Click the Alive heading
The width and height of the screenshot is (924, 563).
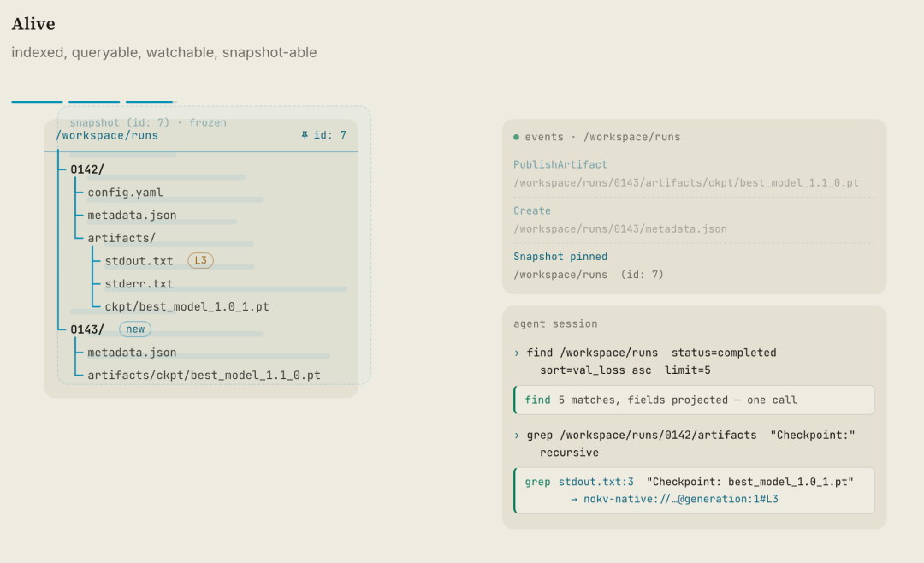pyautogui.click(x=33, y=24)
